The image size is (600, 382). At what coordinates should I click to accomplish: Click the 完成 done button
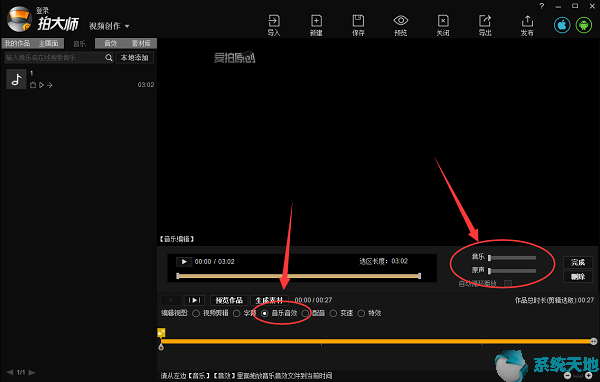(x=578, y=262)
